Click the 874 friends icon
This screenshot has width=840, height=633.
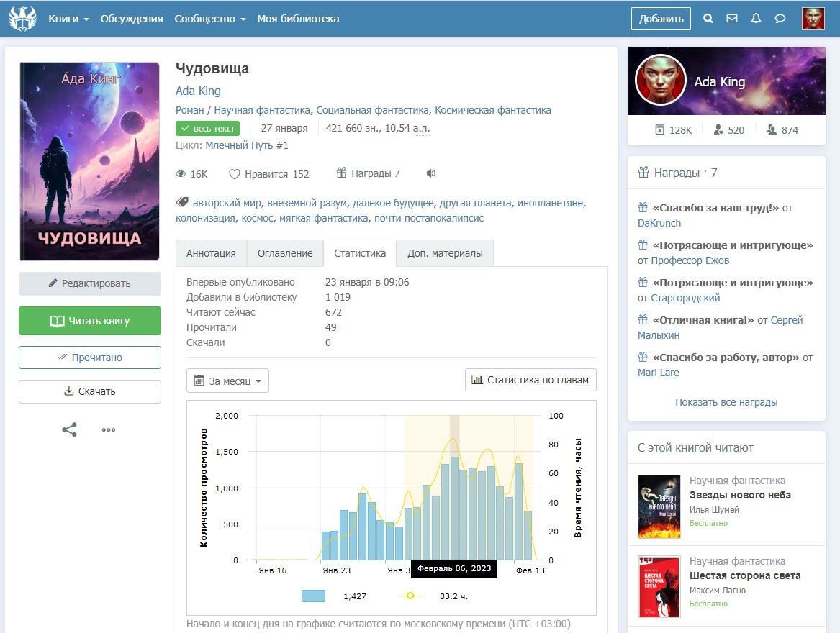pyautogui.click(x=771, y=129)
